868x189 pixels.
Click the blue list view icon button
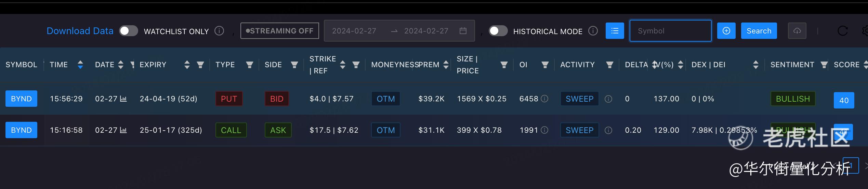coord(615,31)
